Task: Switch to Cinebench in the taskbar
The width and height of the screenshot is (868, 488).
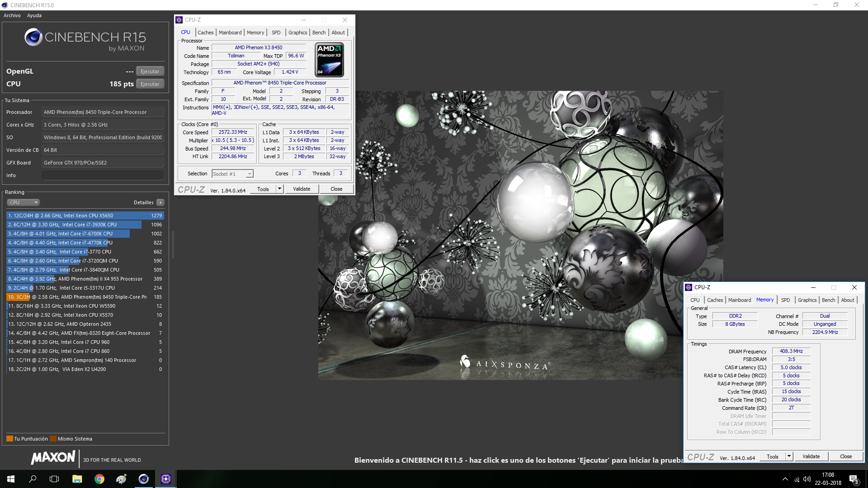Action: point(143,479)
